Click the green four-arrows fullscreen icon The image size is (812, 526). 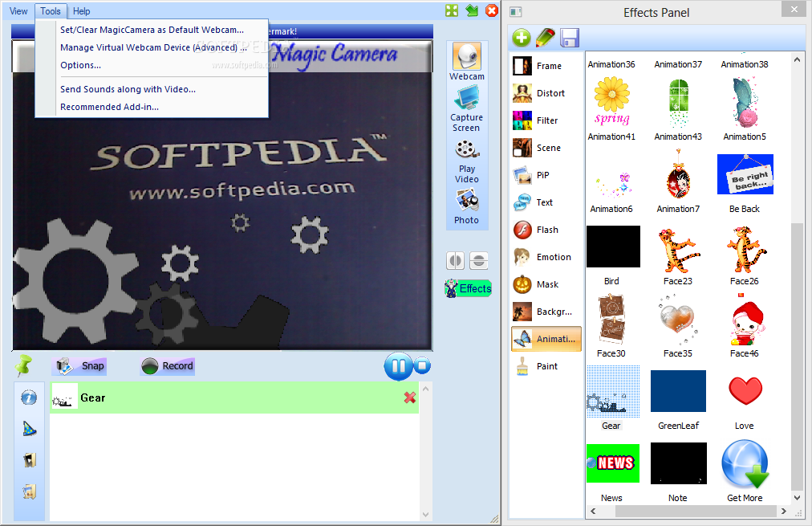[452, 10]
